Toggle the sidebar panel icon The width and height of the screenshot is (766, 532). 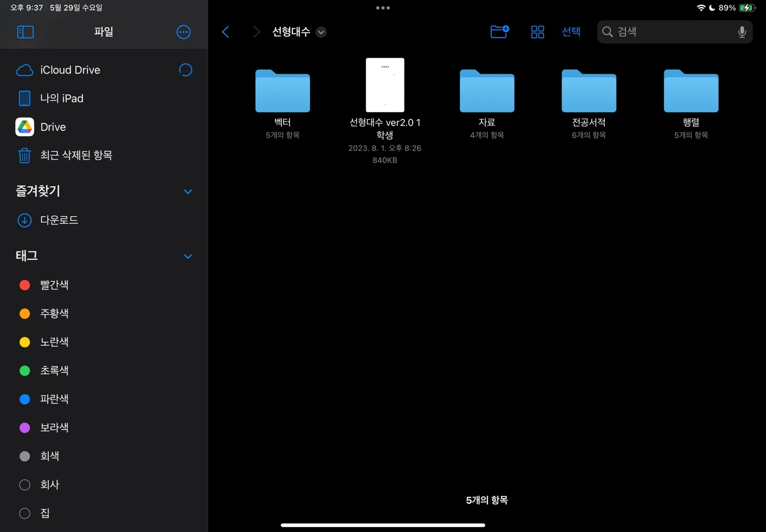pyautogui.click(x=25, y=32)
